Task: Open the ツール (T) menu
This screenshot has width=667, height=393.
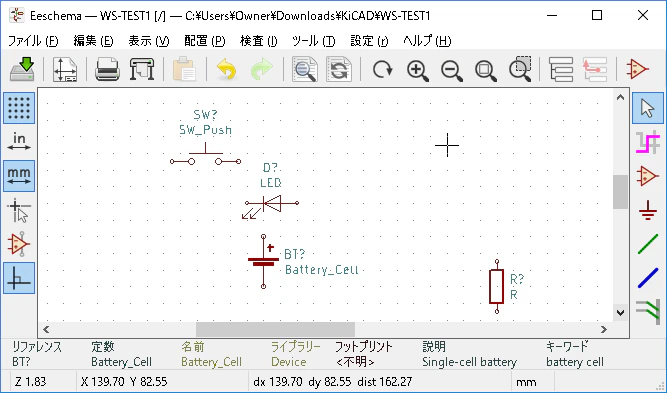Action: click(x=314, y=41)
